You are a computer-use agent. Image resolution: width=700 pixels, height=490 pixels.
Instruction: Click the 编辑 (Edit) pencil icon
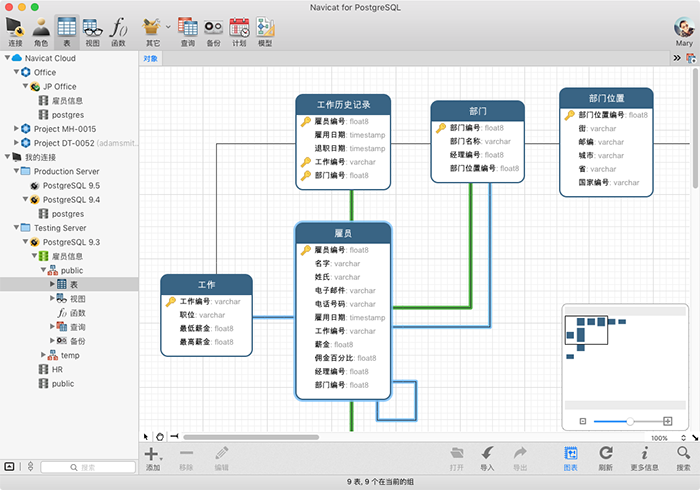(x=221, y=459)
